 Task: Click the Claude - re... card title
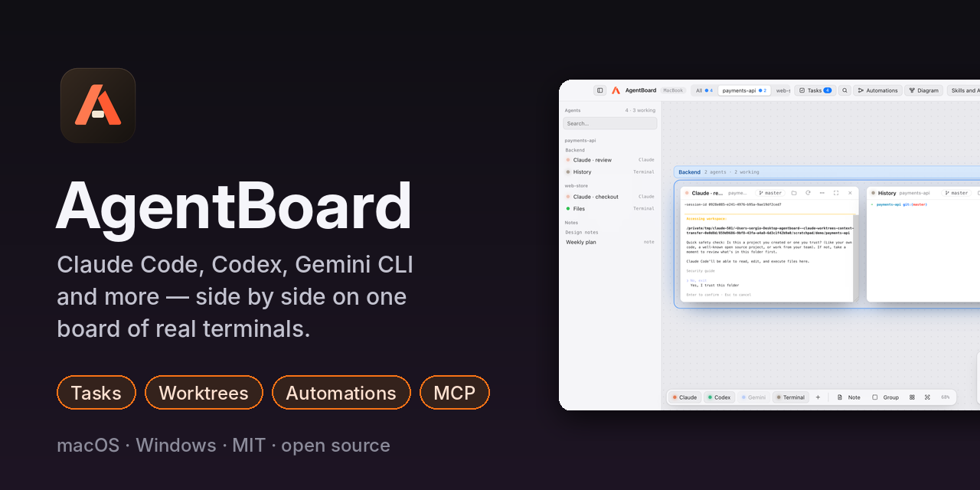pyautogui.click(x=707, y=193)
